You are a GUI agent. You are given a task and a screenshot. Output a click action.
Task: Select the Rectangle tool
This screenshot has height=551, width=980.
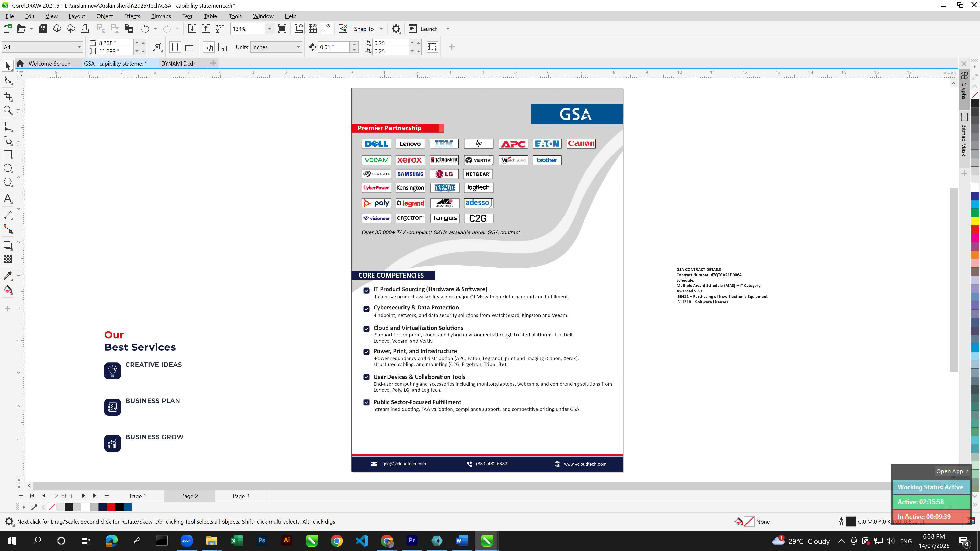(x=8, y=154)
